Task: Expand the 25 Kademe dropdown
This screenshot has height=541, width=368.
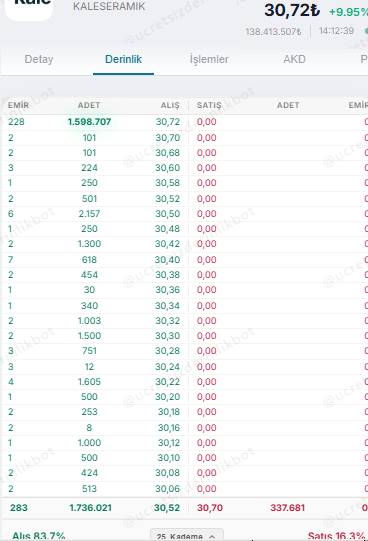Action: tap(187, 535)
